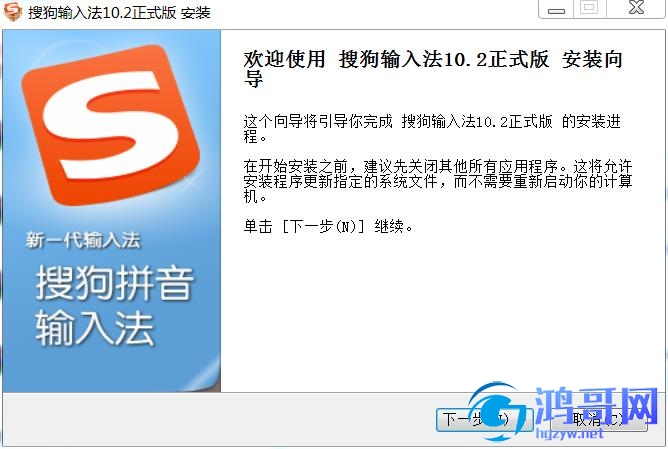Click the paragraph starting 在开始安装之前
Viewport: 668px width, 449px height.
438,181
